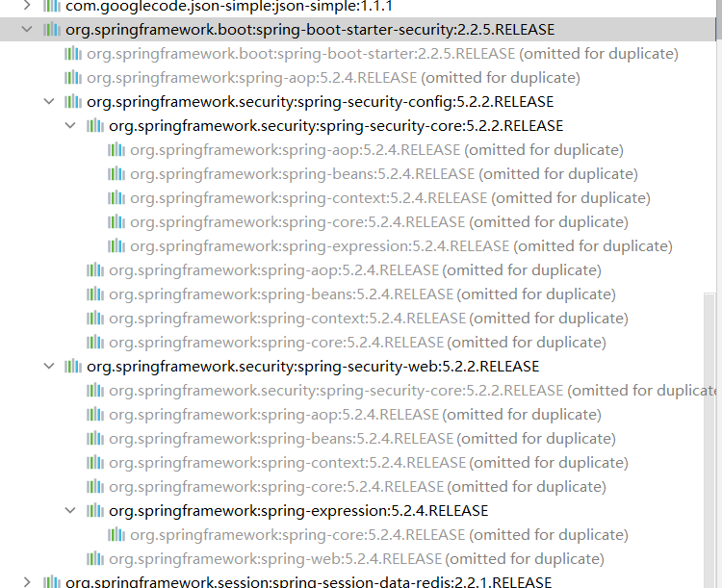Select spring-beans text directly under spring-security-config

pyautogui.click(x=362, y=294)
